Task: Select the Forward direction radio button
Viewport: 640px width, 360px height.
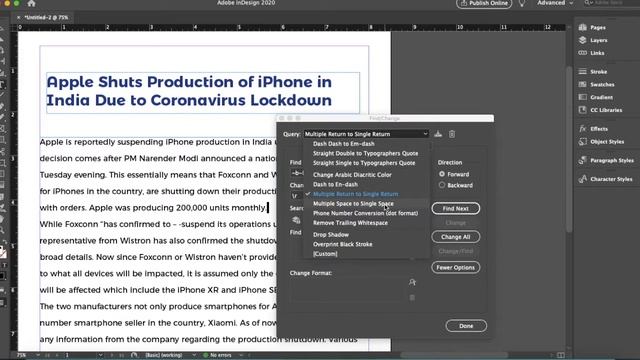Action: click(442, 174)
